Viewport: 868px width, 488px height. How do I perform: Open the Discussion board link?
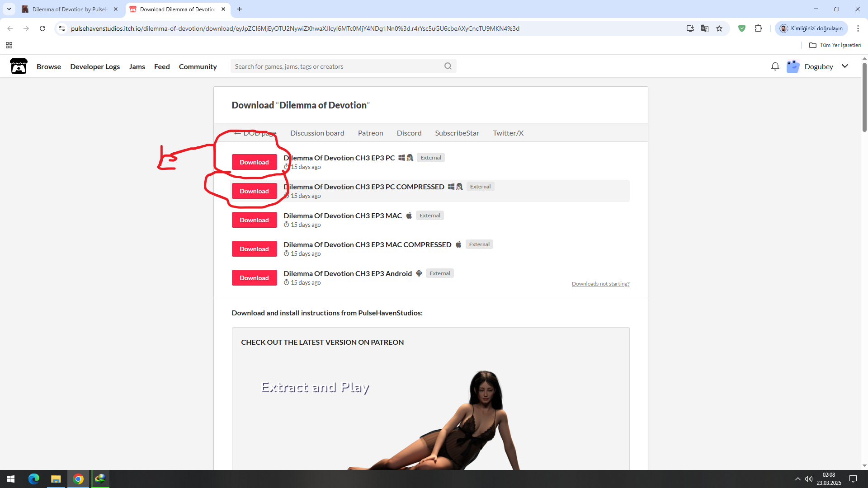317,133
